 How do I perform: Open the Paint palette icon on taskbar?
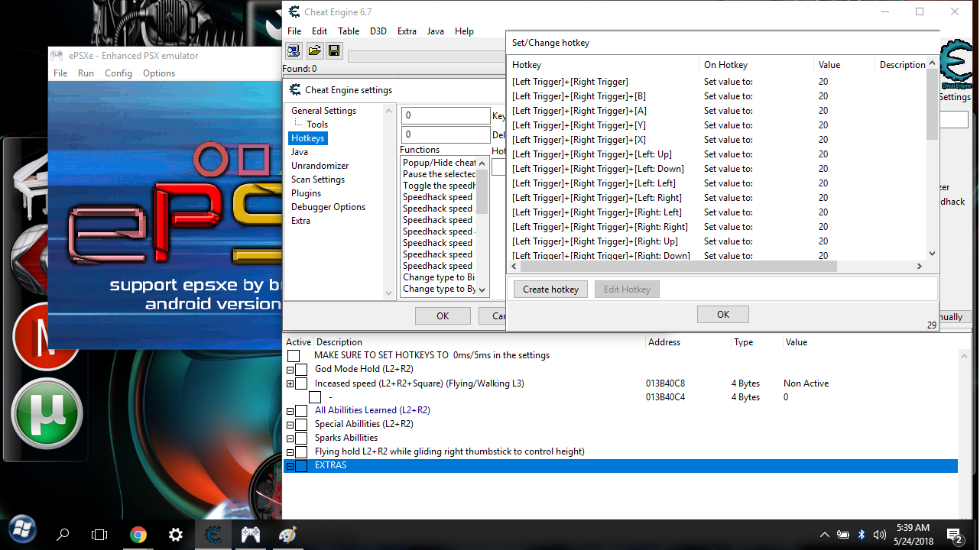coord(287,534)
